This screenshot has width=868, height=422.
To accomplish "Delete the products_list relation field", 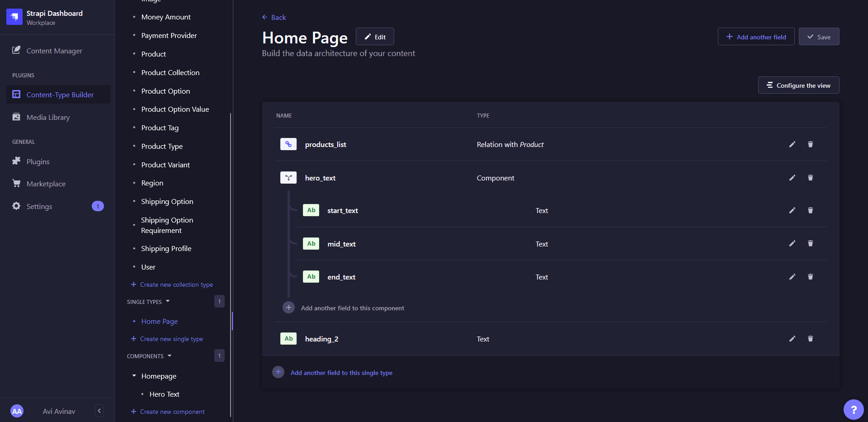I will (810, 144).
